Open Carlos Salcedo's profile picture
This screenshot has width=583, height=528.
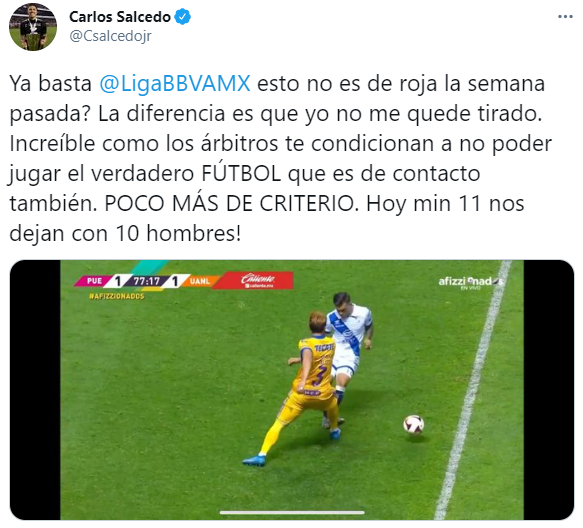pos(33,27)
